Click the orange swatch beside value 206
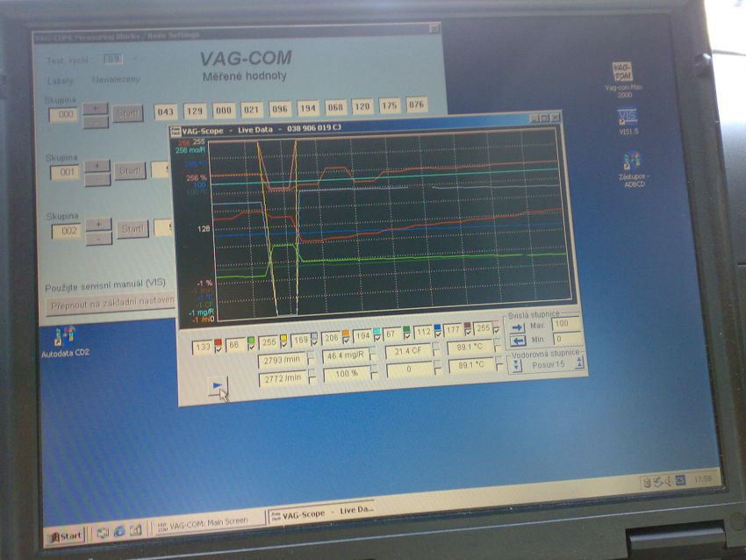 [x=346, y=334]
